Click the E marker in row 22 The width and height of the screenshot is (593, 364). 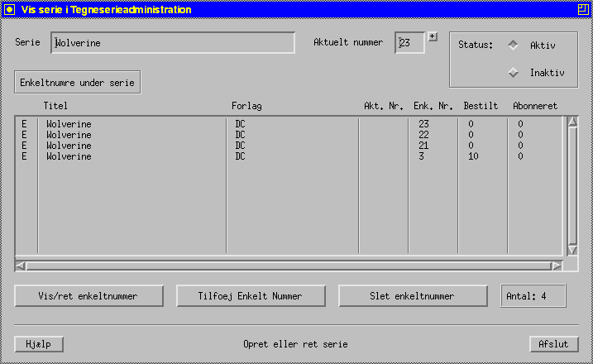pos(24,135)
